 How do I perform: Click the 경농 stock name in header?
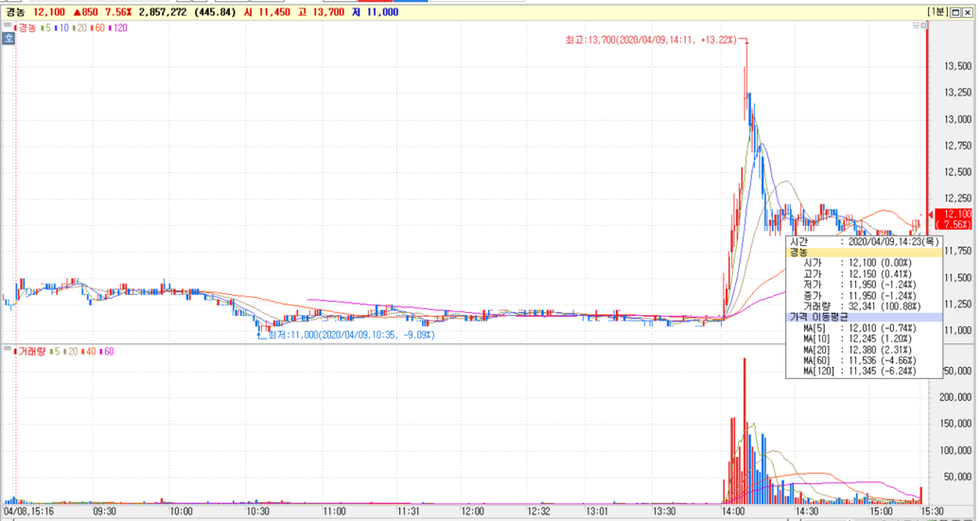pyautogui.click(x=15, y=12)
